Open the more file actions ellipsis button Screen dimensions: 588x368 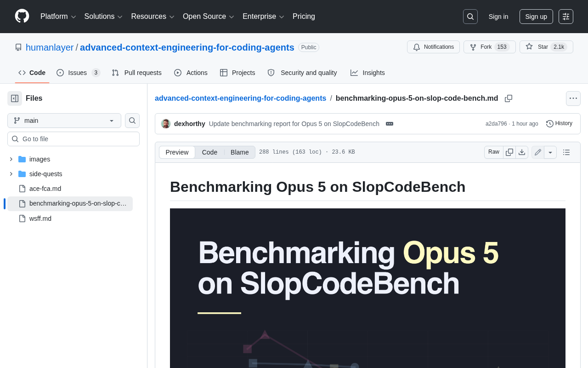click(573, 98)
